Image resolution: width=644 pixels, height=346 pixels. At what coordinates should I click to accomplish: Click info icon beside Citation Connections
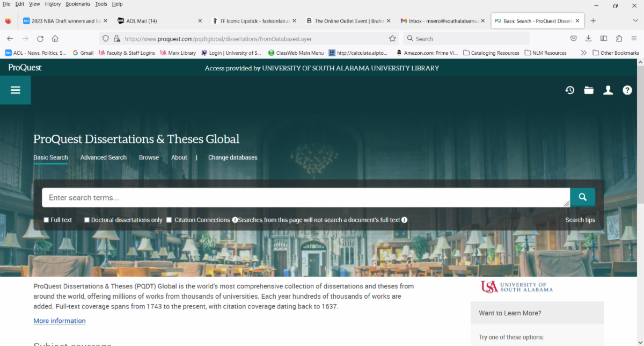(235, 220)
